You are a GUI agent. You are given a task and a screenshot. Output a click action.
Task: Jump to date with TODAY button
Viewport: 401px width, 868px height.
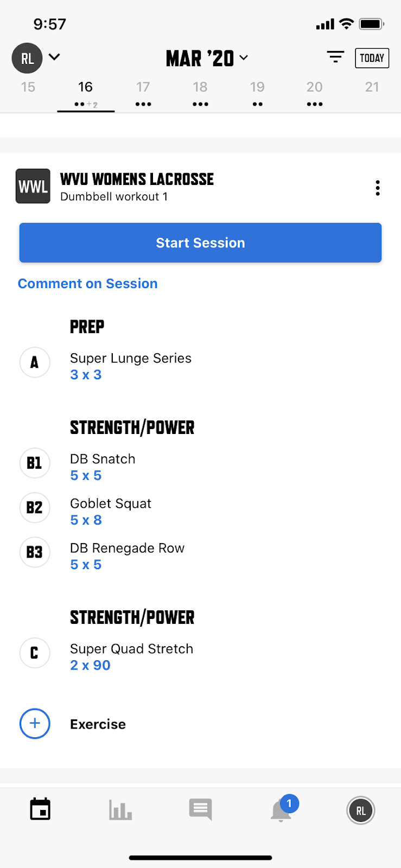372,58
